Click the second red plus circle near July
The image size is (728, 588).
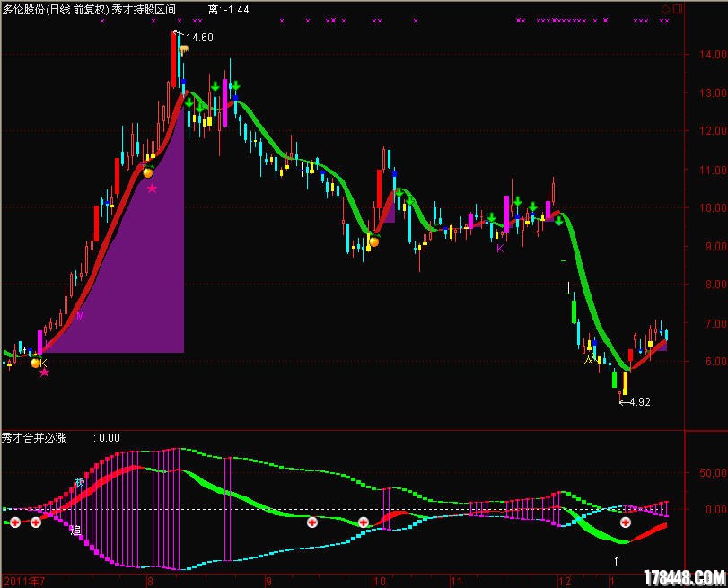click(x=36, y=522)
